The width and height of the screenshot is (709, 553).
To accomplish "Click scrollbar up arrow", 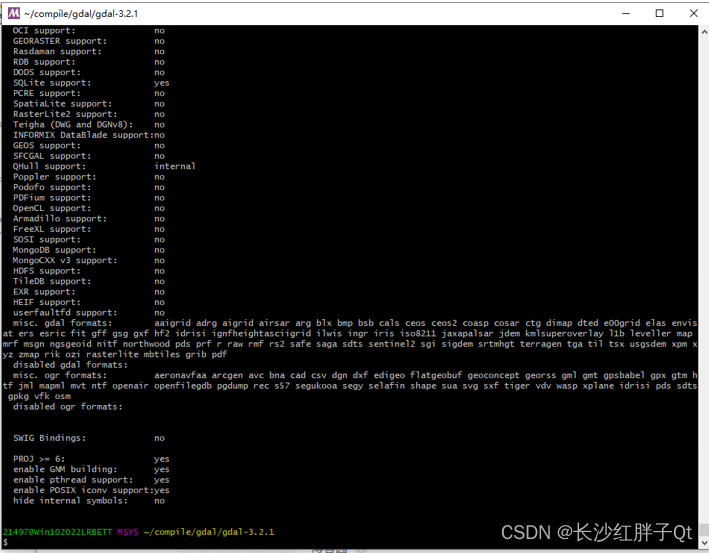I will (704, 32).
